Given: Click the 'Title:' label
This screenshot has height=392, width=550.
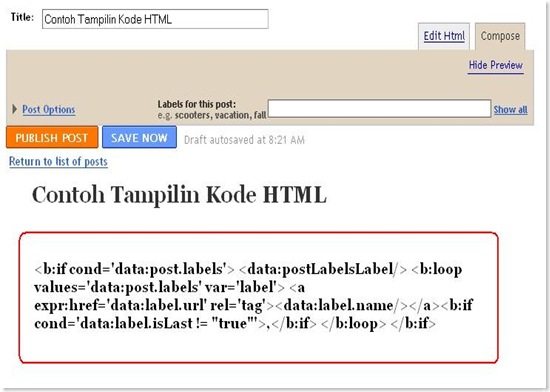Looking at the screenshot, I should tap(22, 17).
